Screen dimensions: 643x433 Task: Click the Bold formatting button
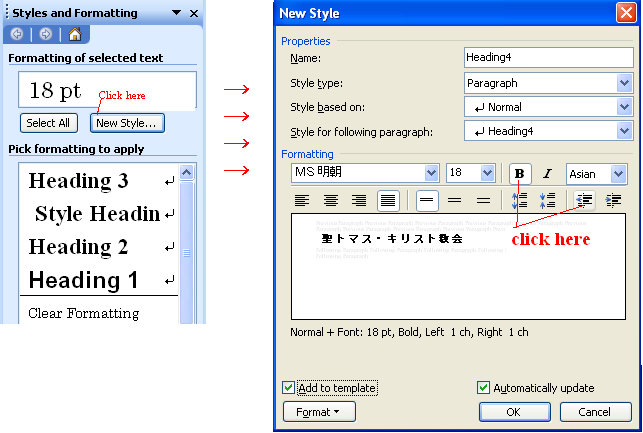(520, 174)
